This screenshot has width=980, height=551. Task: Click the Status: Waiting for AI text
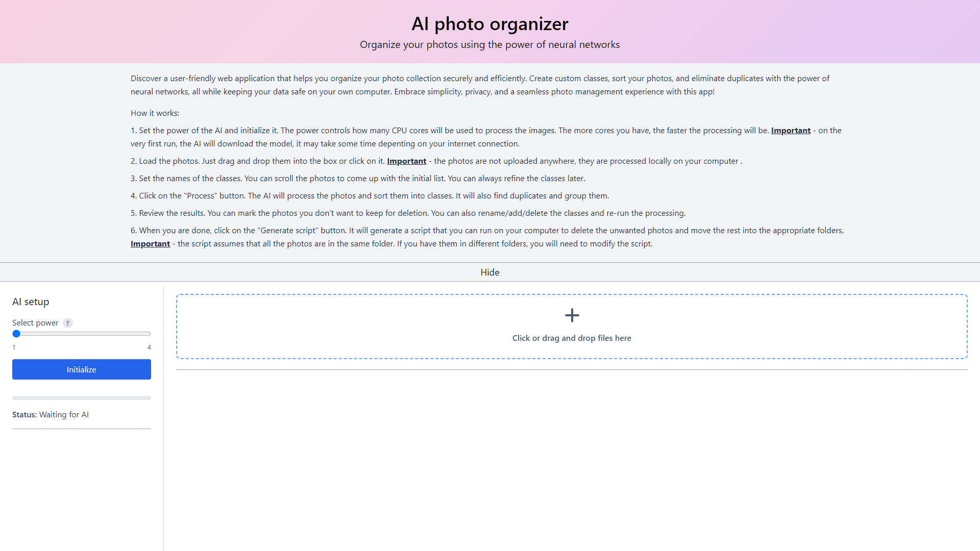pos(51,414)
